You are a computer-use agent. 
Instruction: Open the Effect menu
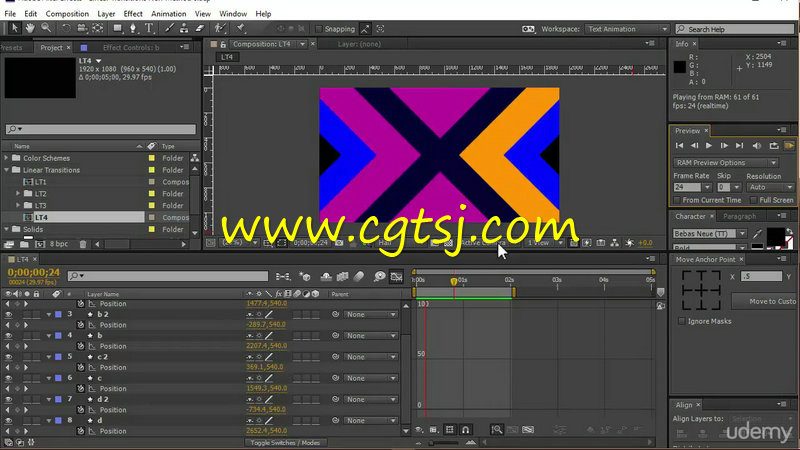[133, 14]
